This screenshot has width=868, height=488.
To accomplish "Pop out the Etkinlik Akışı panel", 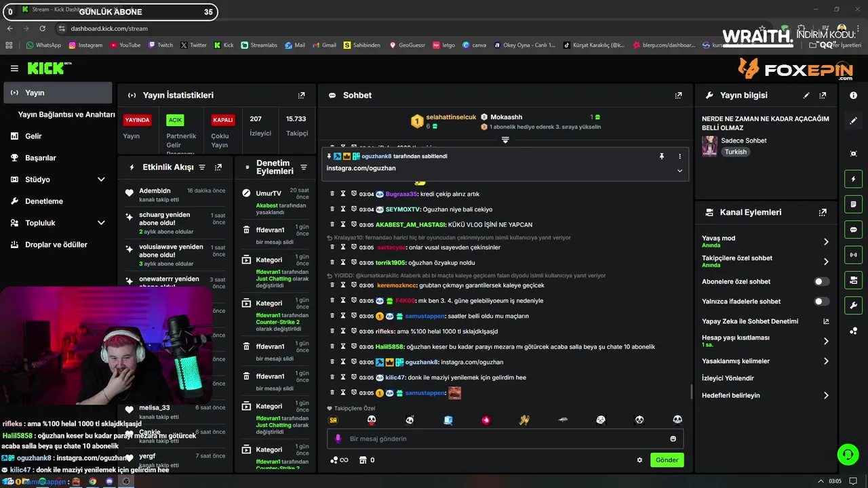I will point(218,167).
